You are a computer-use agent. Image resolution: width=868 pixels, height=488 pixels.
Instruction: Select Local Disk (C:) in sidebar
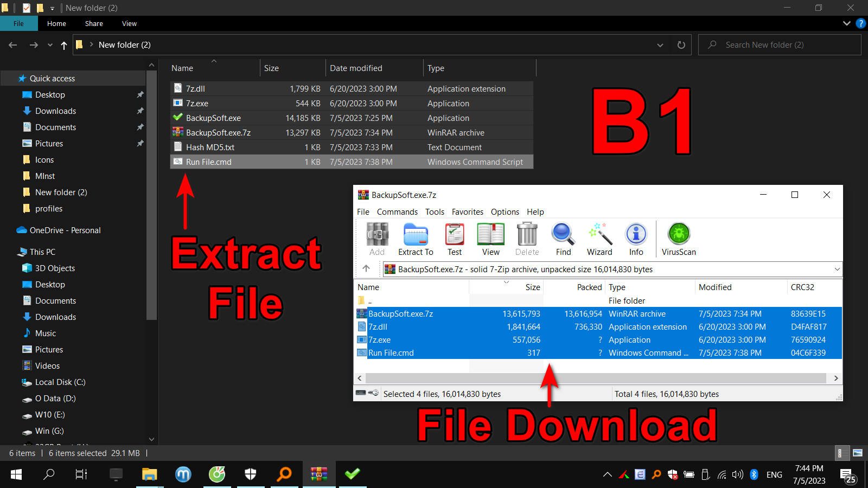tap(60, 382)
